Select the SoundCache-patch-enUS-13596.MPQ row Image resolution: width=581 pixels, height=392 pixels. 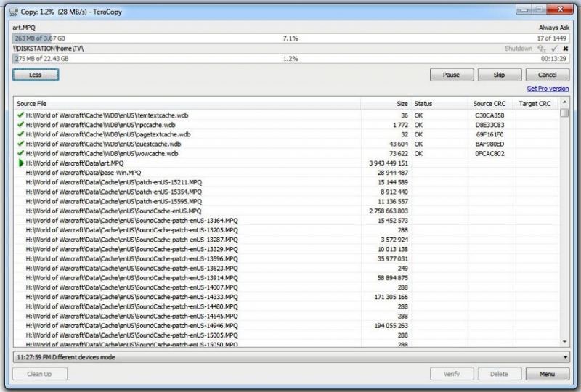click(287, 259)
